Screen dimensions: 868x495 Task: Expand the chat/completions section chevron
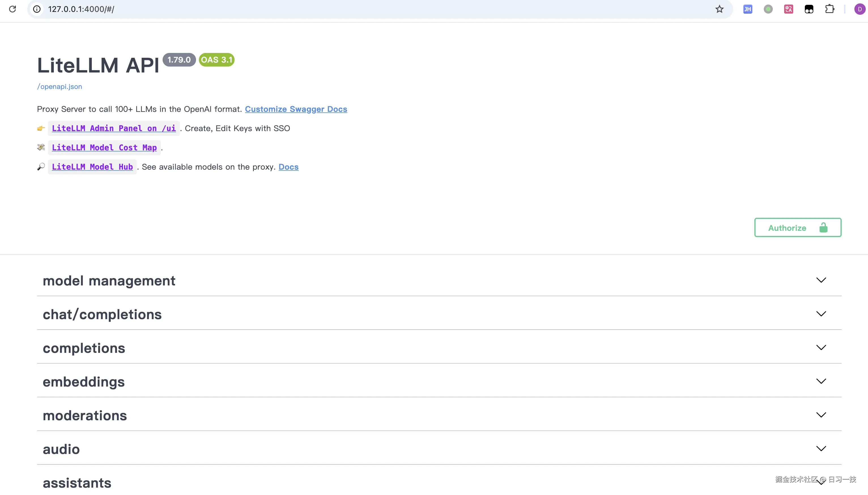click(821, 314)
